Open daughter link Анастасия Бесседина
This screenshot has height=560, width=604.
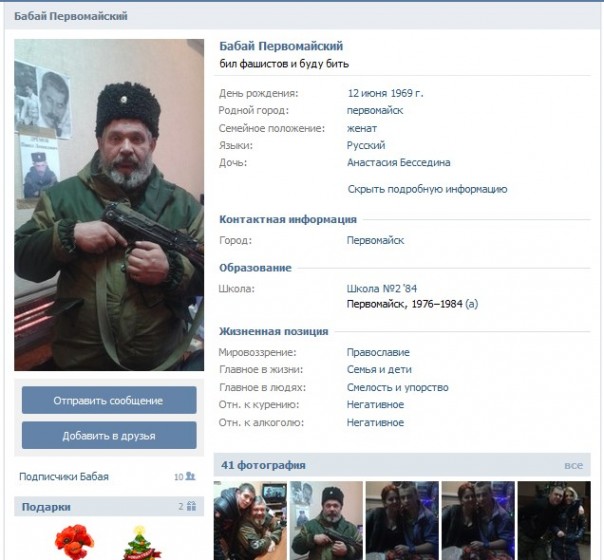tap(398, 163)
